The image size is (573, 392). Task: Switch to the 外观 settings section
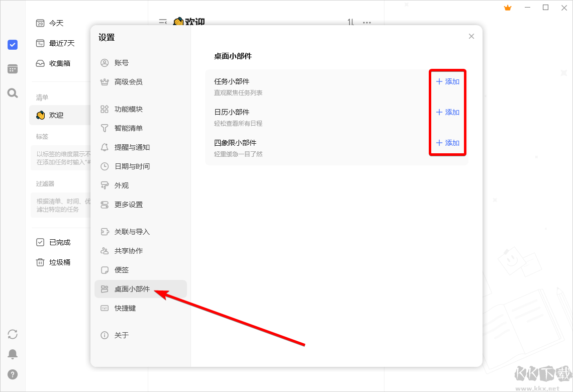click(122, 185)
